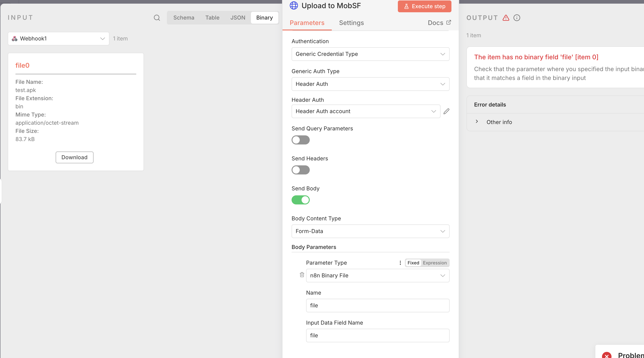Disable the Send Body toggle

coord(300,200)
